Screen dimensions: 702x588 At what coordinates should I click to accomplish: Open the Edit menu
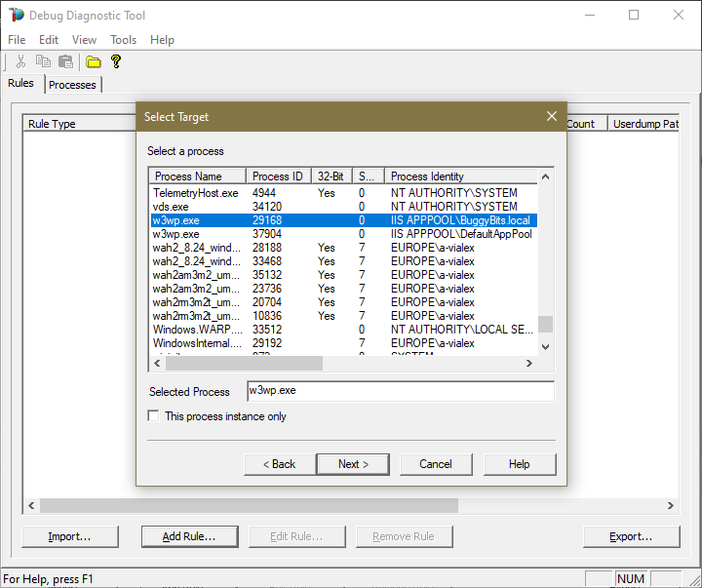(x=49, y=40)
